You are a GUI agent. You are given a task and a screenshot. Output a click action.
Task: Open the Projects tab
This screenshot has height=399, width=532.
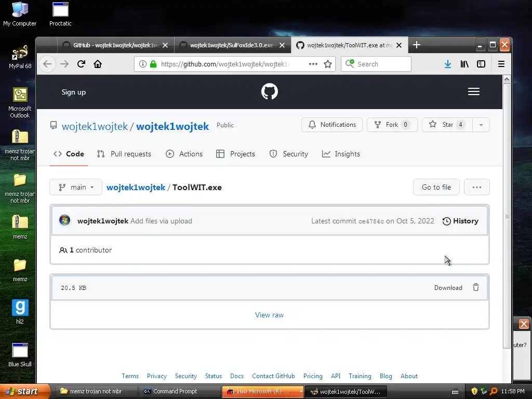[235, 154]
